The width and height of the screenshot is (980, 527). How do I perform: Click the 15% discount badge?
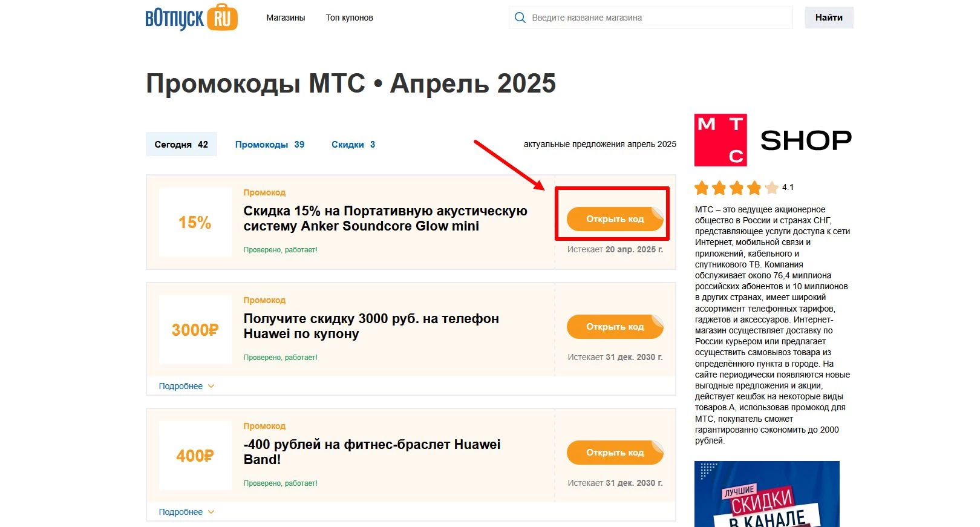[195, 222]
